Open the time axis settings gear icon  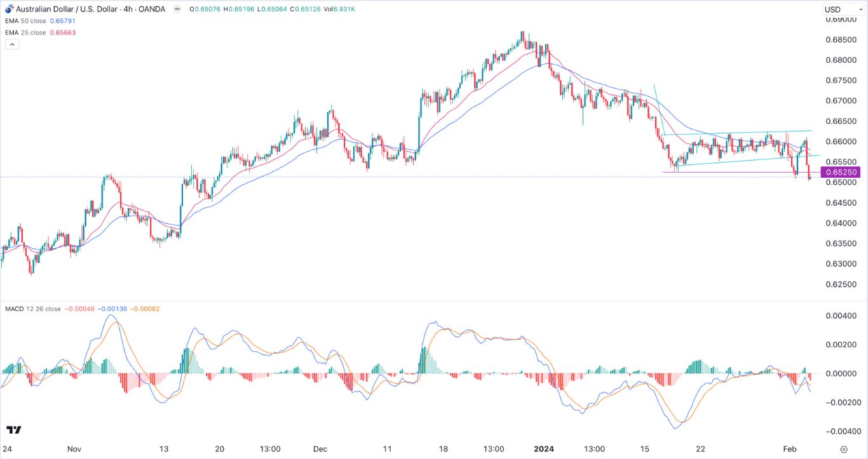[843, 449]
